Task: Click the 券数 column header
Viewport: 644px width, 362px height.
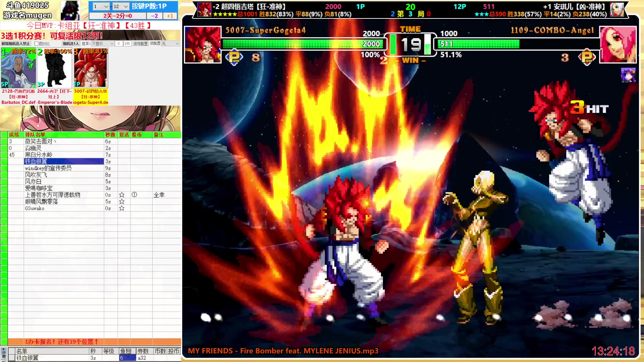Action: tap(144, 351)
